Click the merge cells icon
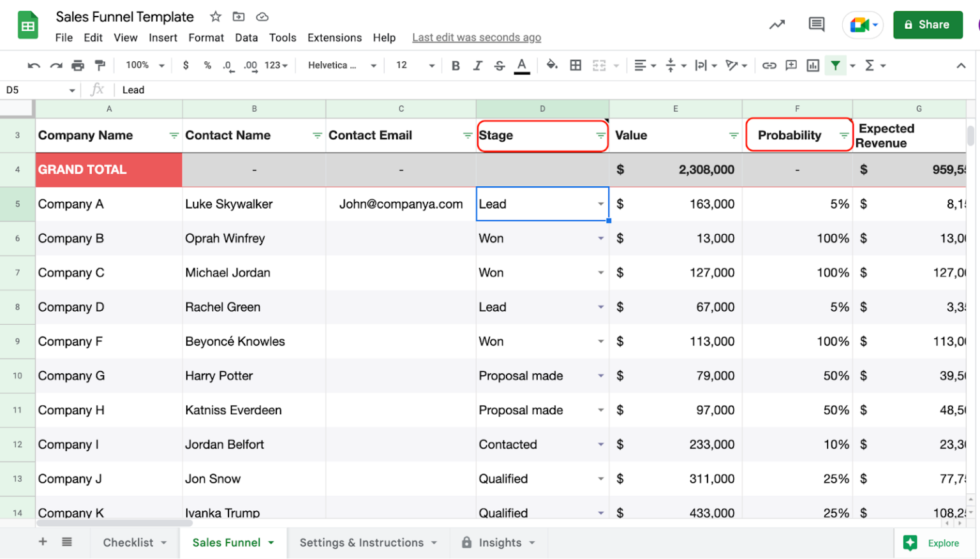This screenshot has width=980, height=559. click(599, 65)
